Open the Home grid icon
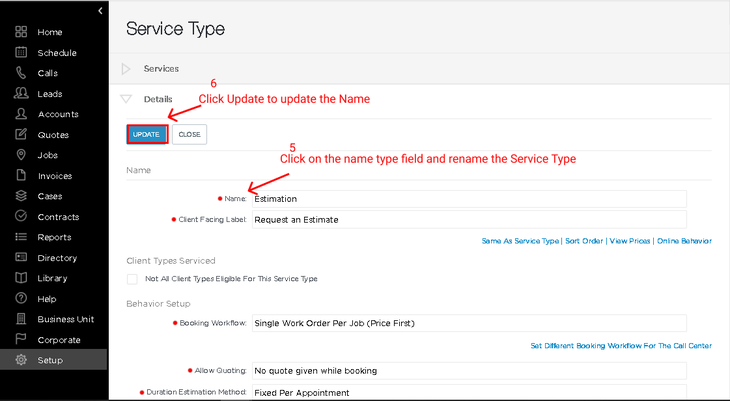This screenshot has width=730, height=401. (21, 32)
